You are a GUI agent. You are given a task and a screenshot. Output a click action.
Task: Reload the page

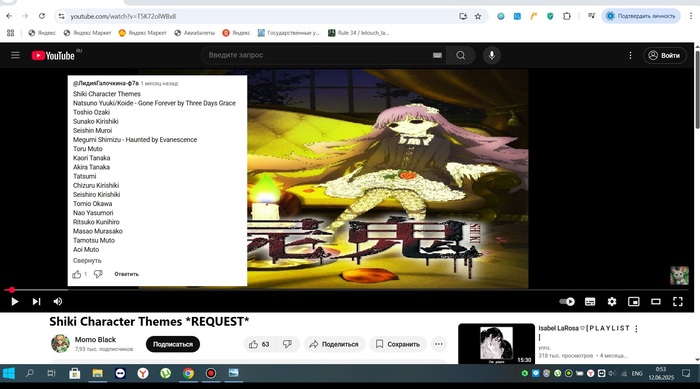coord(42,16)
